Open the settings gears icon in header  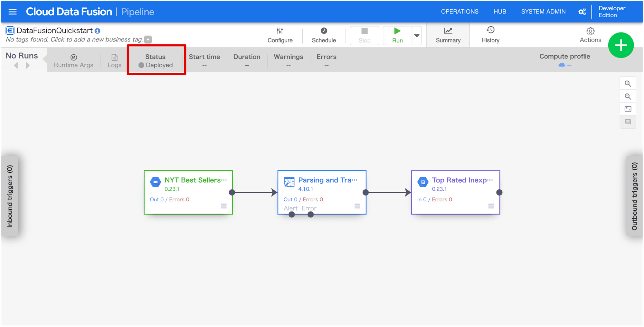click(x=582, y=12)
